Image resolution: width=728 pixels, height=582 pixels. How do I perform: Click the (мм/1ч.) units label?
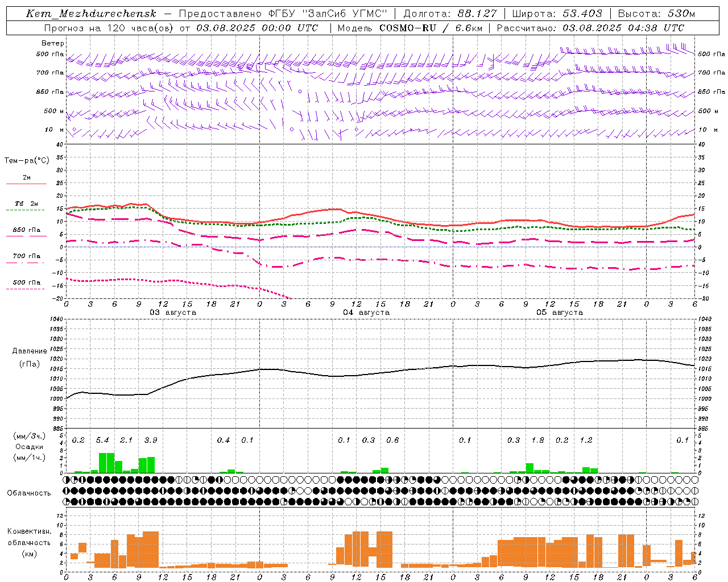pos(29,458)
